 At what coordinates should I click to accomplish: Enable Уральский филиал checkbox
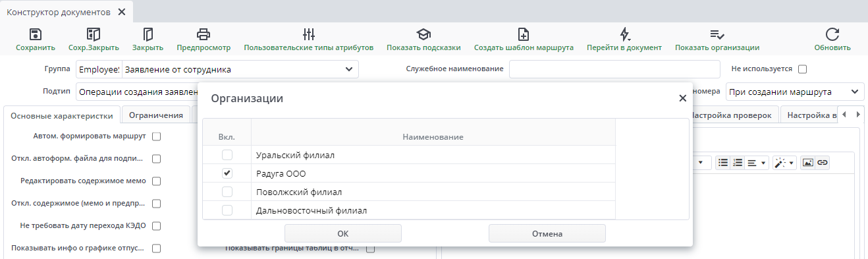(x=227, y=155)
